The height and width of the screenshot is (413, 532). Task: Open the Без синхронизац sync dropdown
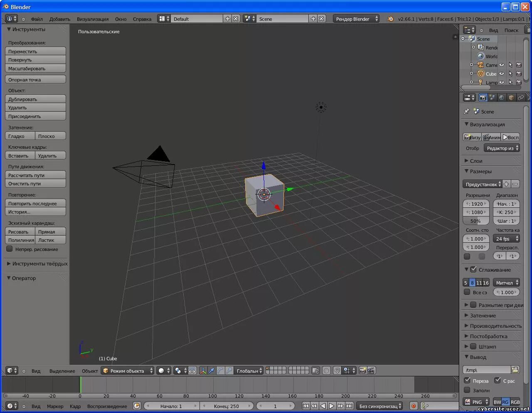tap(380, 406)
